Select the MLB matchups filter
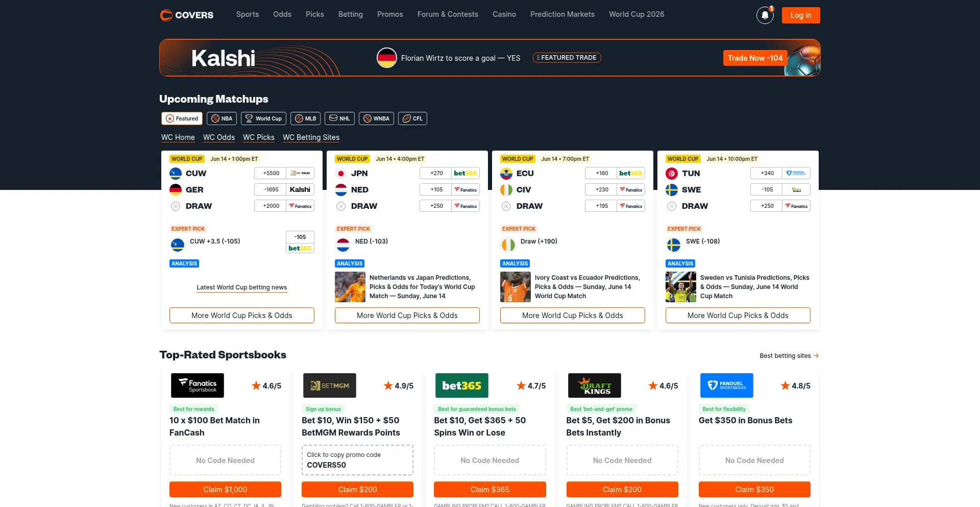The width and height of the screenshot is (980, 507). (x=305, y=118)
